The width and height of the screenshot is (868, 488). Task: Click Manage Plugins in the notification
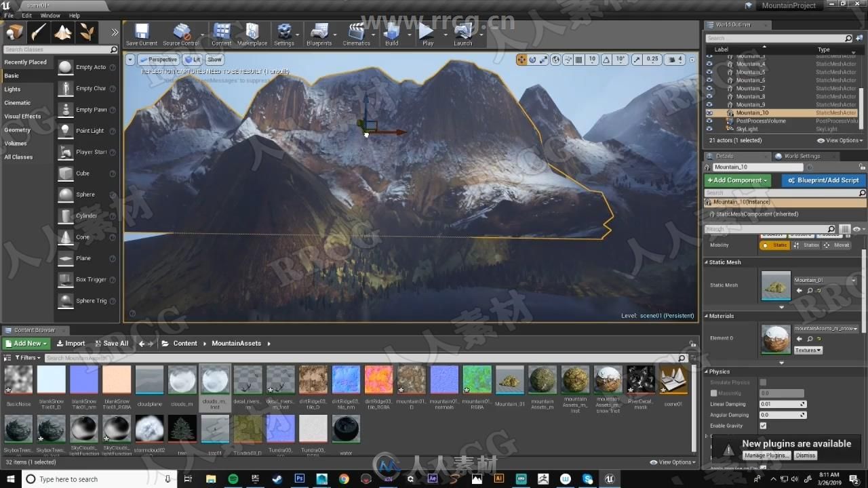pos(766,455)
